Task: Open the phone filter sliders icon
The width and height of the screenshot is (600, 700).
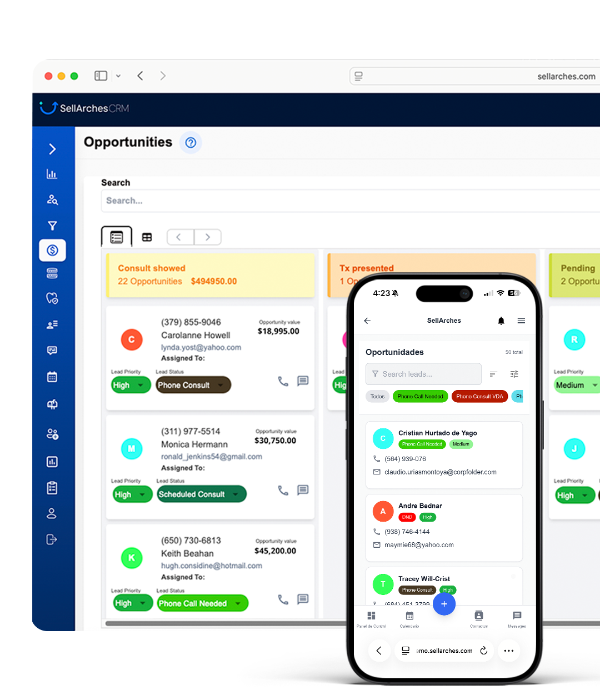Action: (x=514, y=374)
